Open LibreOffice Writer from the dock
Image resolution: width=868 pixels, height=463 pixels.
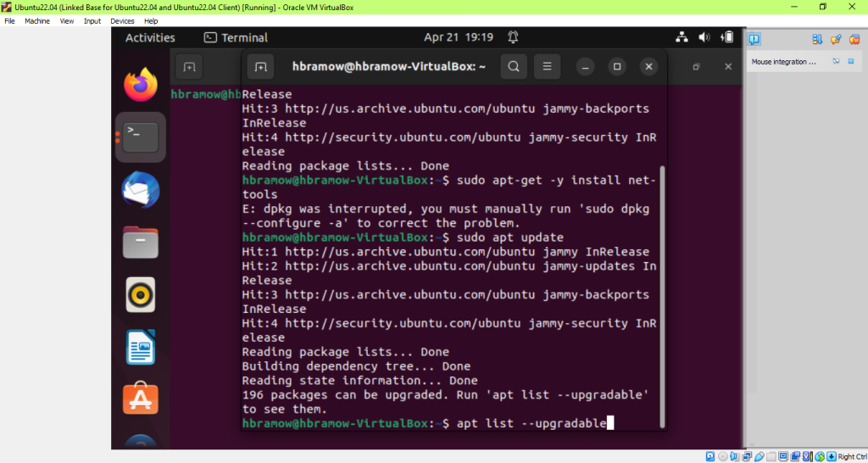140,347
